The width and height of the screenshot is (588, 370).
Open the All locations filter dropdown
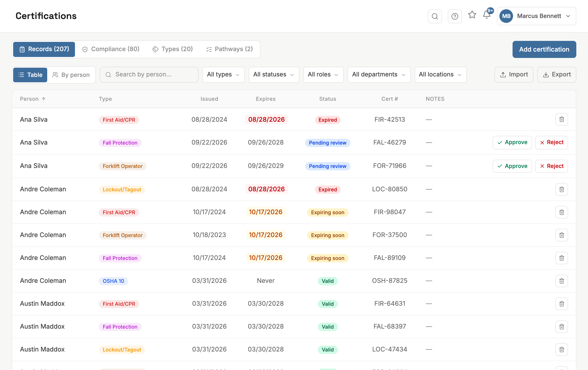(440, 74)
